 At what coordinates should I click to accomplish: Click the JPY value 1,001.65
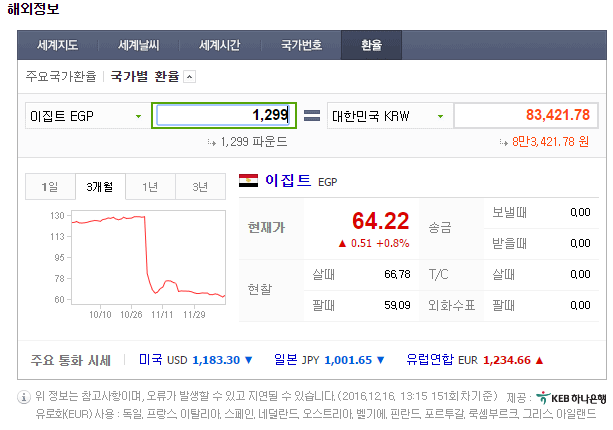click(x=348, y=360)
